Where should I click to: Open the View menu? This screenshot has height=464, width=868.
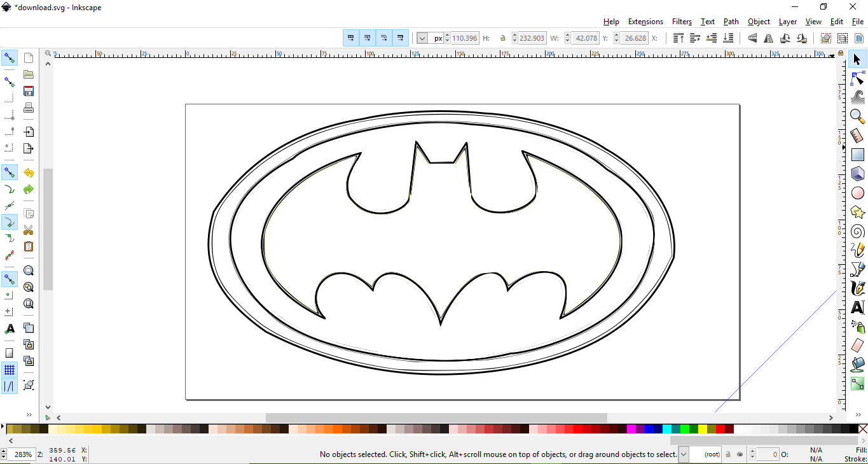(813, 22)
